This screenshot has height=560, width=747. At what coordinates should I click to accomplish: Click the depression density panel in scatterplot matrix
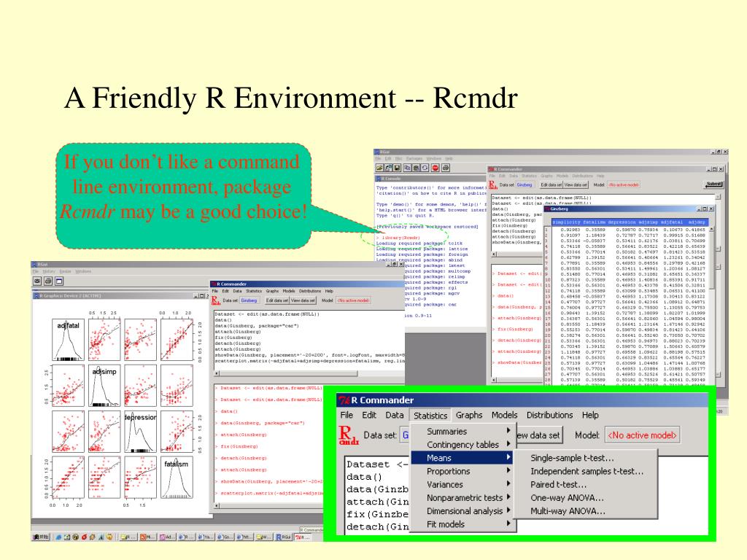[141, 432]
